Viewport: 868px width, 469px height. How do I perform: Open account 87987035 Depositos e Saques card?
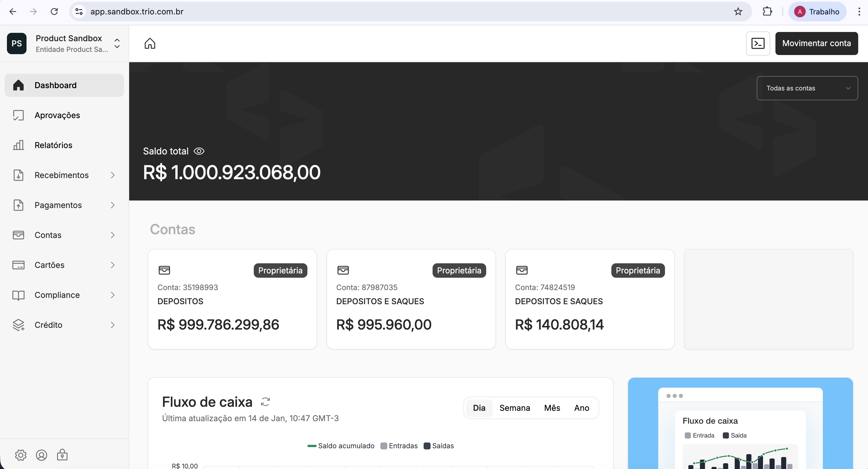point(411,299)
